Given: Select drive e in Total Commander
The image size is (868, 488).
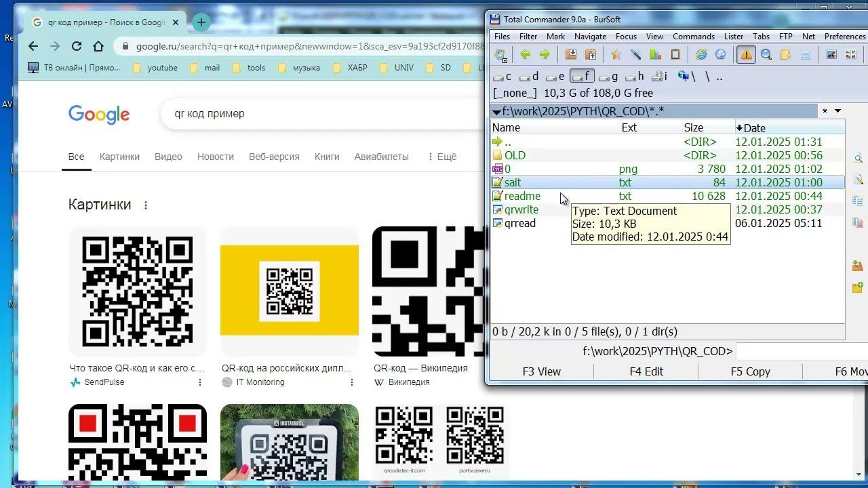Looking at the screenshot, I should click(555, 77).
